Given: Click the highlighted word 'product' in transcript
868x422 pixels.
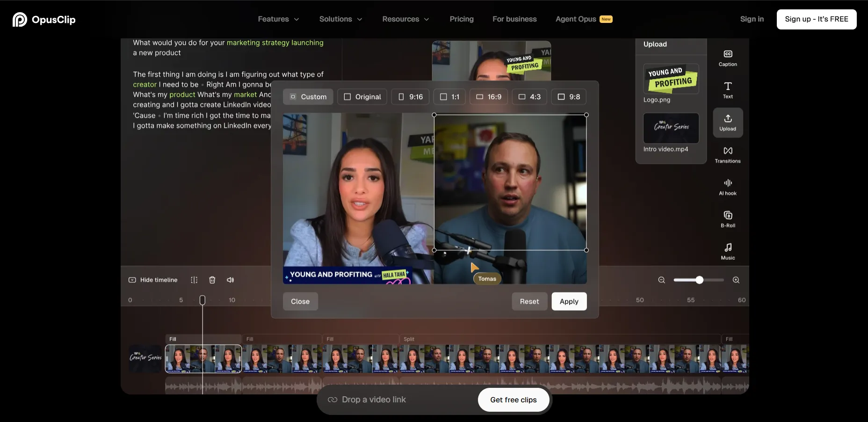Looking at the screenshot, I should [182, 95].
